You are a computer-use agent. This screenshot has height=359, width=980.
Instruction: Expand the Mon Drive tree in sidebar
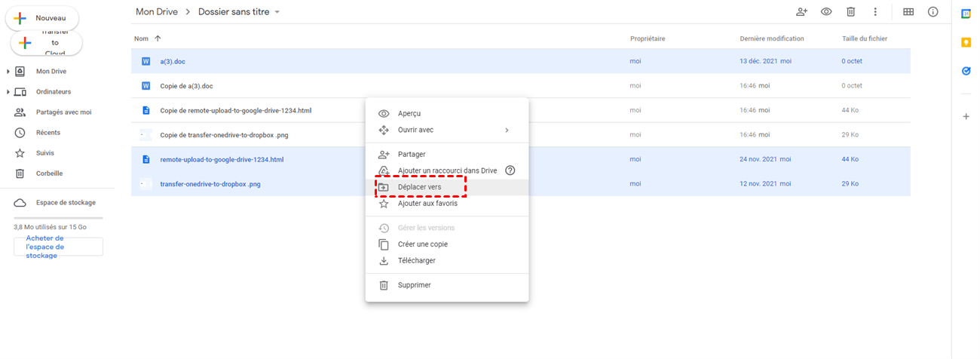[8, 72]
